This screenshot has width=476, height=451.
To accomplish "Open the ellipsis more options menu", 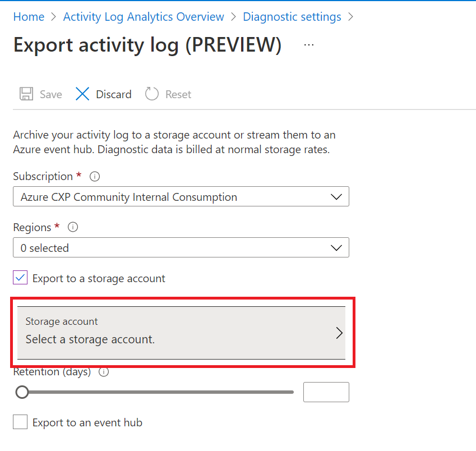I will [x=309, y=45].
